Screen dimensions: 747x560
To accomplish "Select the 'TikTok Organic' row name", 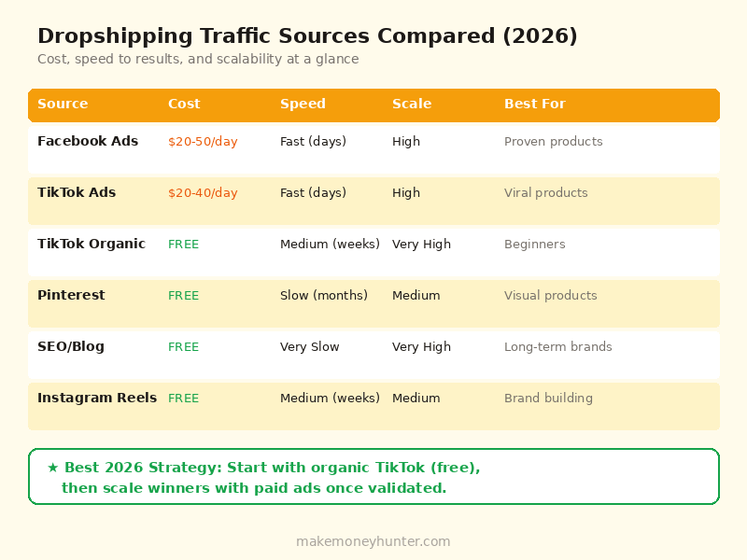I will click(92, 244).
